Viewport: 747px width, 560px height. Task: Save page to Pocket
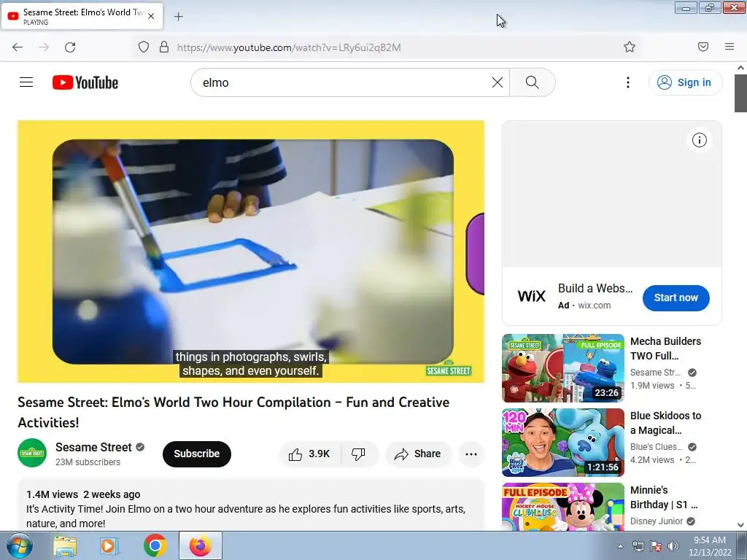point(703,47)
